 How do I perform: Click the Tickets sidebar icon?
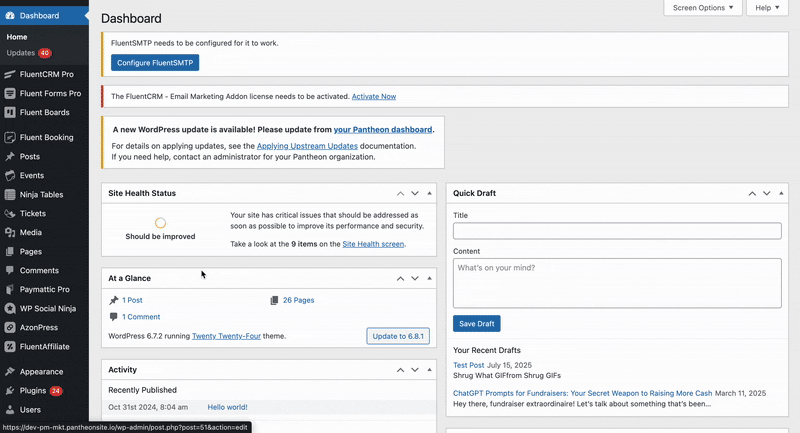pos(10,214)
